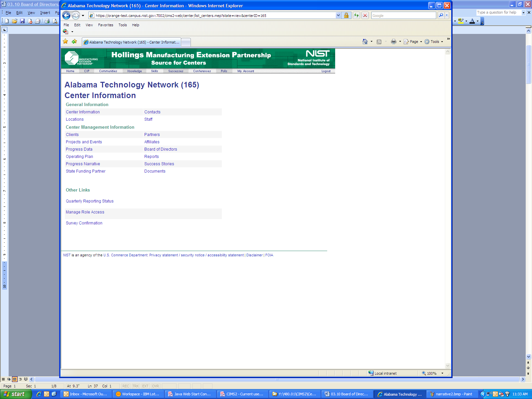
Task: Open the zoom level dropdown arrow
Action: [442, 373]
